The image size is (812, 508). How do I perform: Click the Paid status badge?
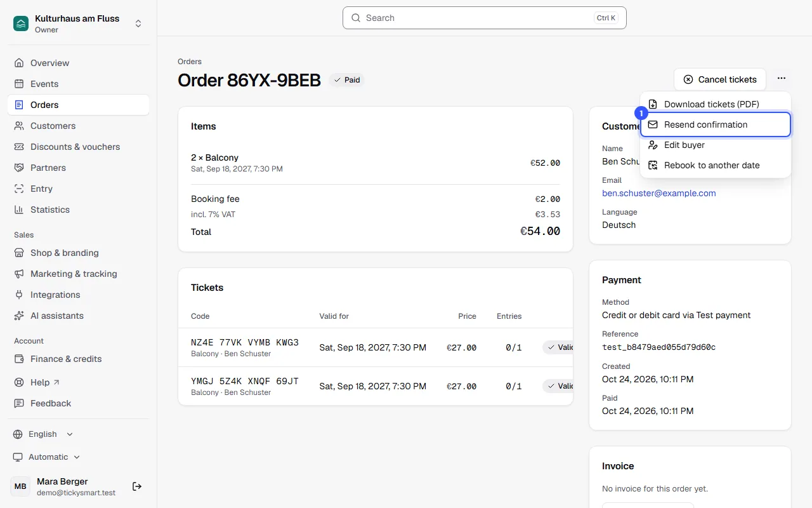(x=346, y=80)
